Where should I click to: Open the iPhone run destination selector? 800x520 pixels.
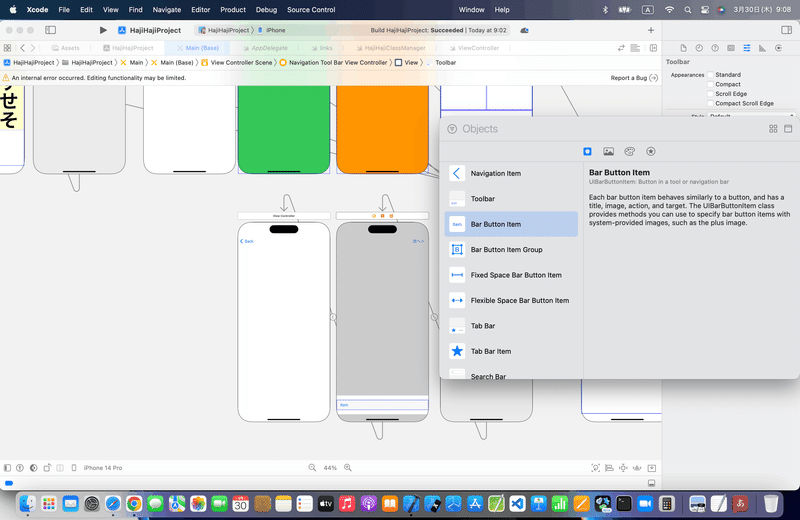(x=271, y=30)
